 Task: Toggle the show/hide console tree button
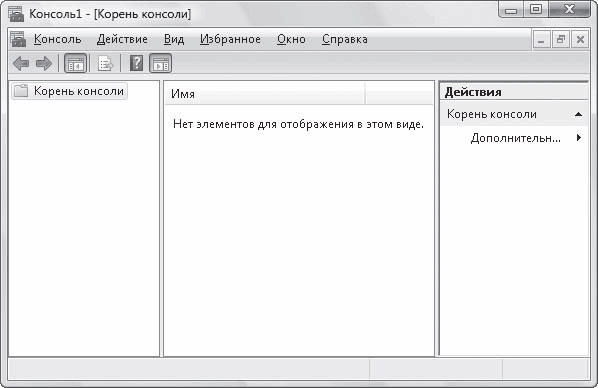[x=76, y=63]
